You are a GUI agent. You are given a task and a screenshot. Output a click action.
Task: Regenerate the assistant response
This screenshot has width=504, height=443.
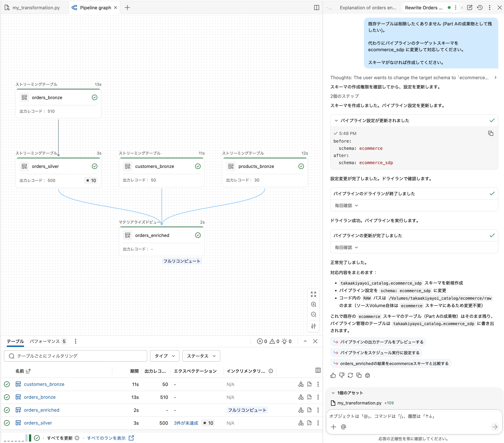click(x=350, y=375)
